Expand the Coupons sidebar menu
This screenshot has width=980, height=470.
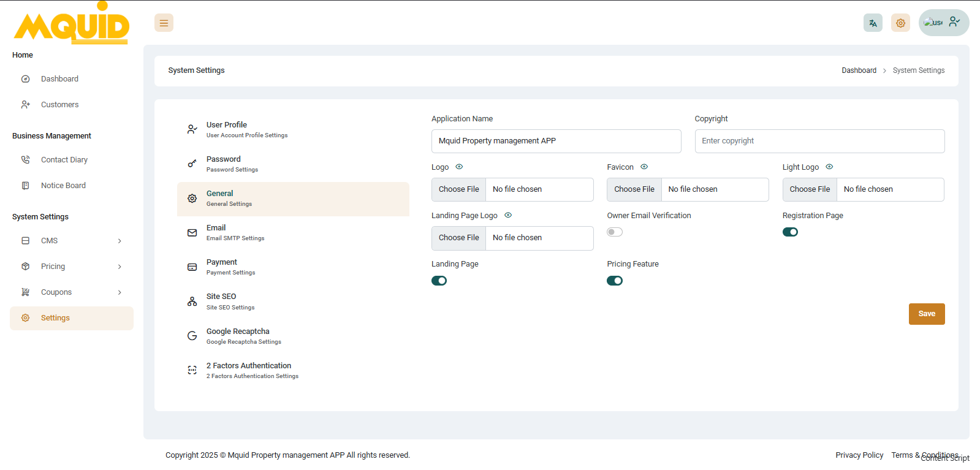(x=72, y=292)
